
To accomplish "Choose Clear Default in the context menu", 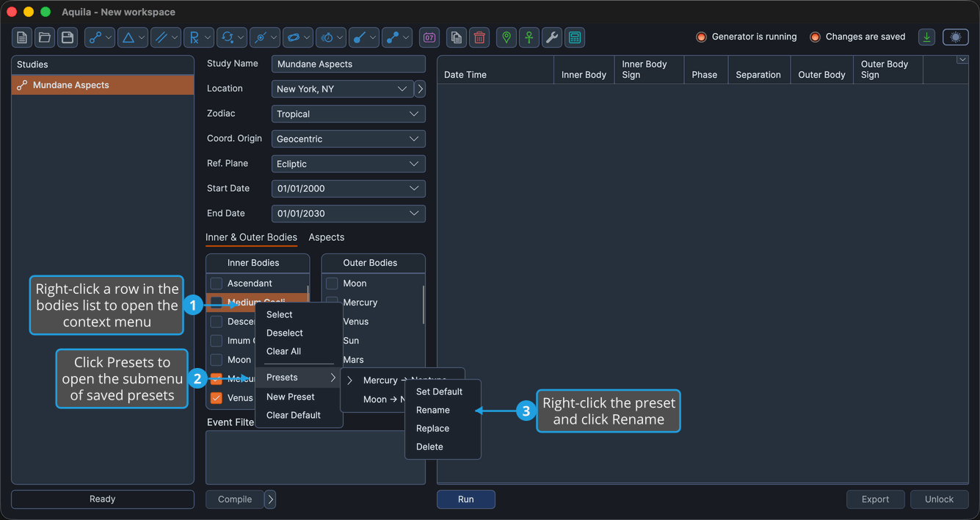I will click(x=299, y=415).
